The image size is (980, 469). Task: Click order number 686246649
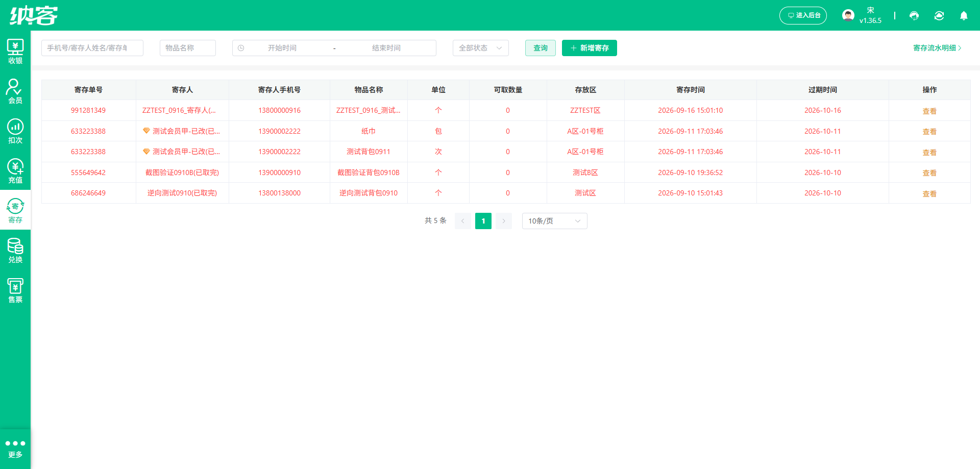pos(88,193)
